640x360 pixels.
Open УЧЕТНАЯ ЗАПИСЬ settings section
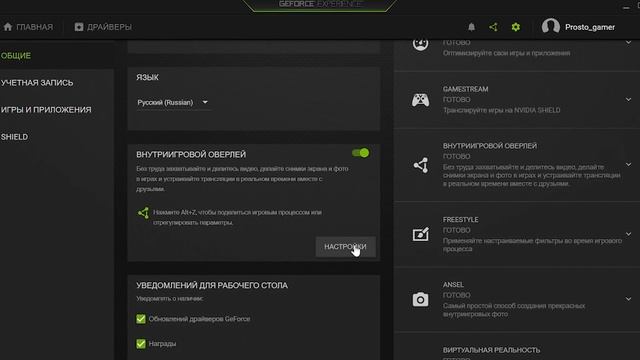tap(37, 83)
